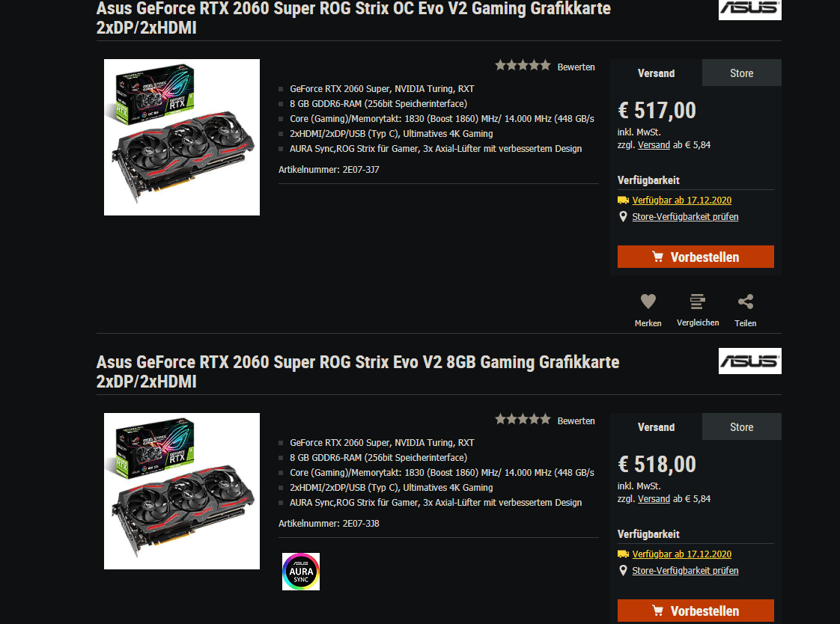Click the Vergleichen compare icon
Viewport: 840px width, 624px height.
point(697,302)
